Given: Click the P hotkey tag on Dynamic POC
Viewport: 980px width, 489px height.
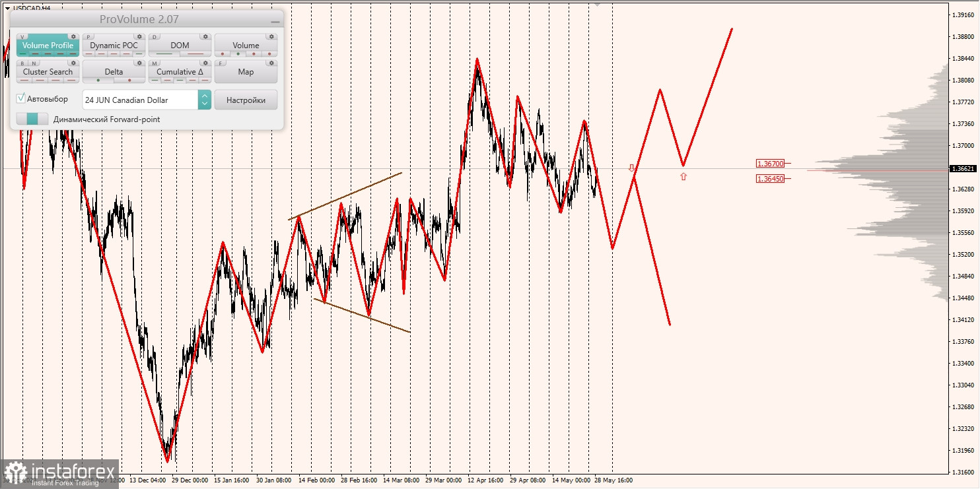Looking at the screenshot, I should pos(88,37).
